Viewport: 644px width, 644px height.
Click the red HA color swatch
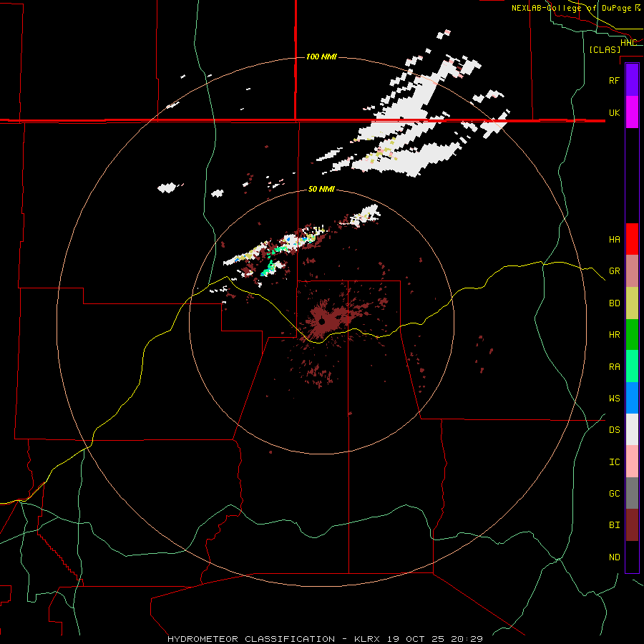(632, 239)
